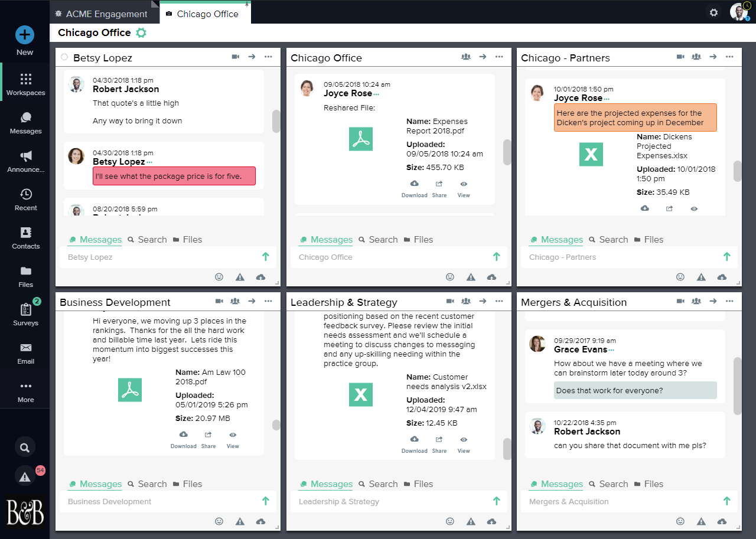The image size is (756, 539).
Task: View the Am Law 100 2018.pdf file
Action: click(233, 439)
